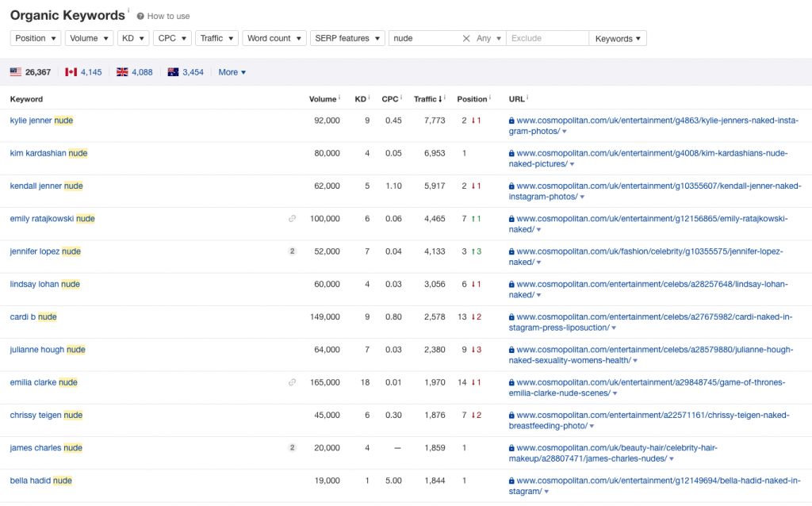Screen dimensions: 812x506
Task: Open the Volume filter dropdown
Action: (x=89, y=38)
